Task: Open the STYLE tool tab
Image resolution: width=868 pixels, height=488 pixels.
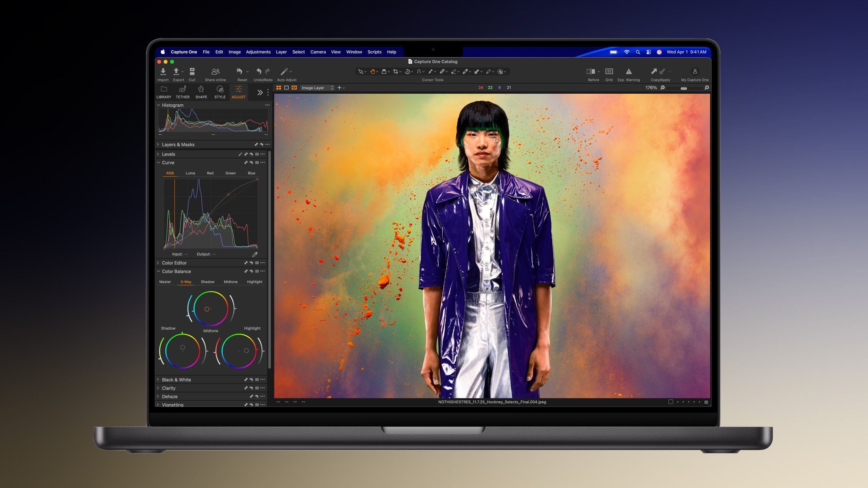Action: [220, 92]
